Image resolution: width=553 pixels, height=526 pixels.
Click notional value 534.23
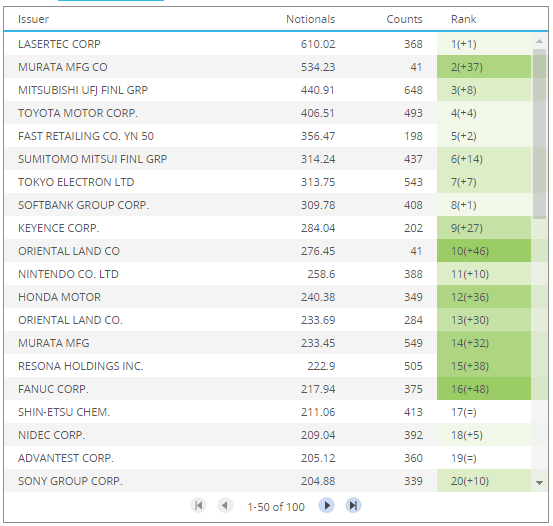(x=318, y=67)
